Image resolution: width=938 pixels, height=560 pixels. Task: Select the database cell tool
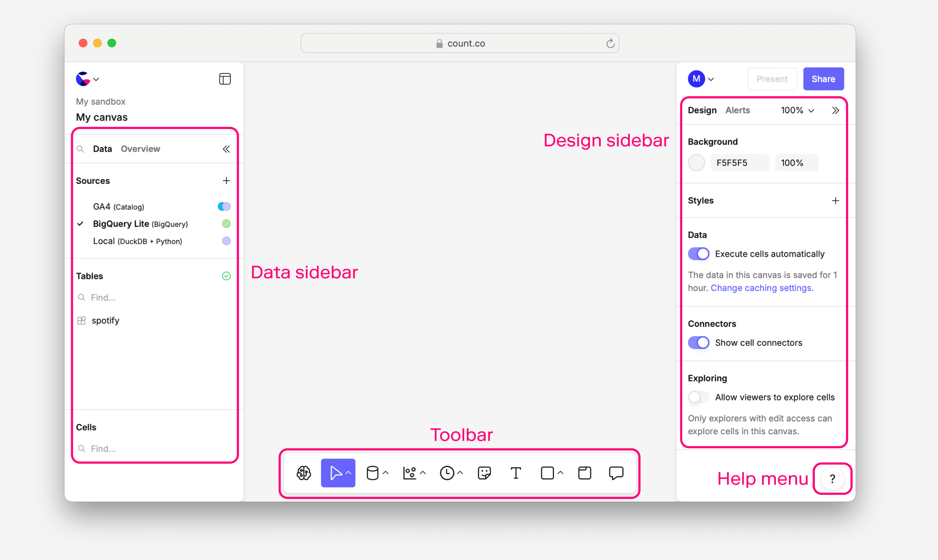point(372,473)
